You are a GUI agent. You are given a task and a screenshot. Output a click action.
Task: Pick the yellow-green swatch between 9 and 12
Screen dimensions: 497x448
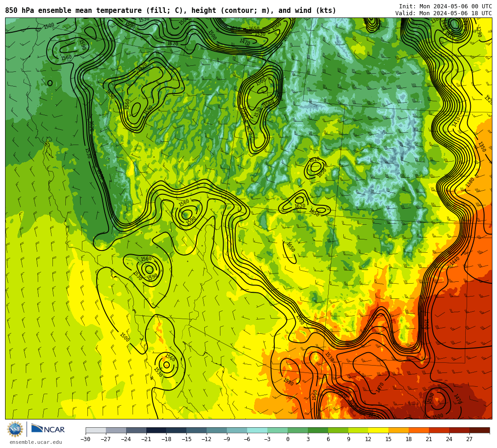(x=358, y=430)
